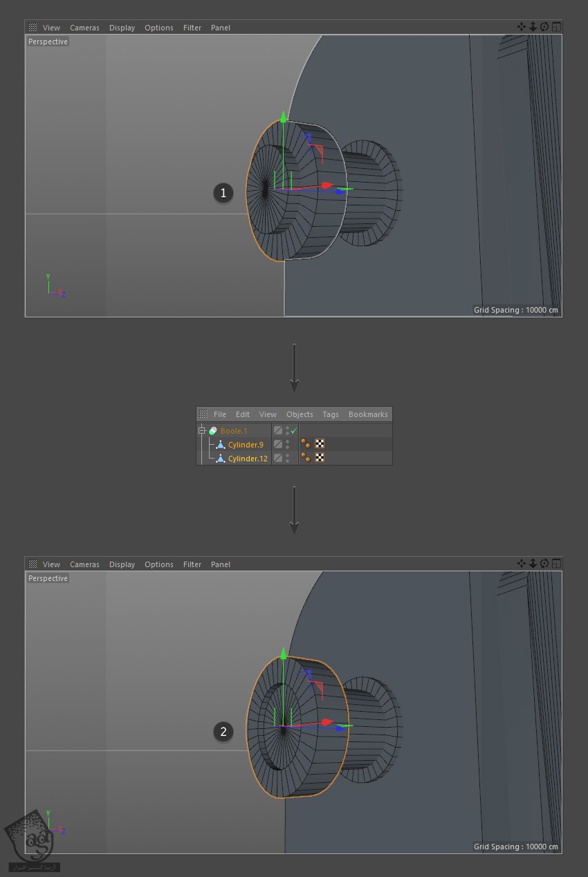Image resolution: width=588 pixels, height=877 pixels.
Task: Open the Display menu in the bottom viewport
Action: [122, 564]
